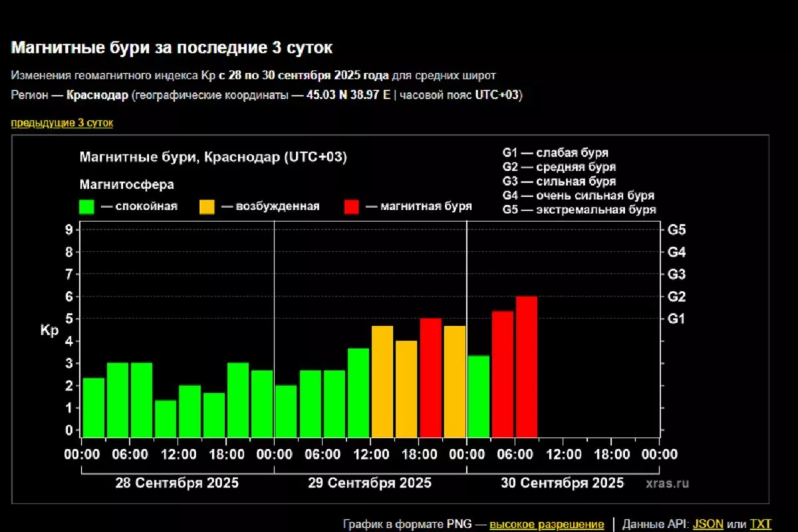Select the only green bar on 30 September

tap(479, 396)
